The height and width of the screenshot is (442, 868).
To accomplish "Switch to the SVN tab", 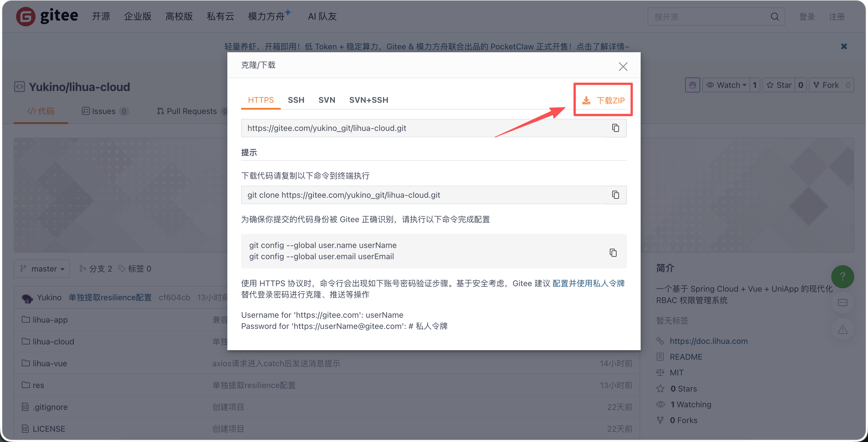I will tap(327, 100).
